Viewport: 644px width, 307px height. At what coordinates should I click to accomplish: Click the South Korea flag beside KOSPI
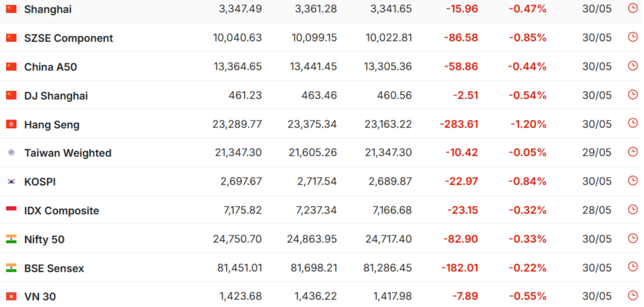click(x=12, y=181)
